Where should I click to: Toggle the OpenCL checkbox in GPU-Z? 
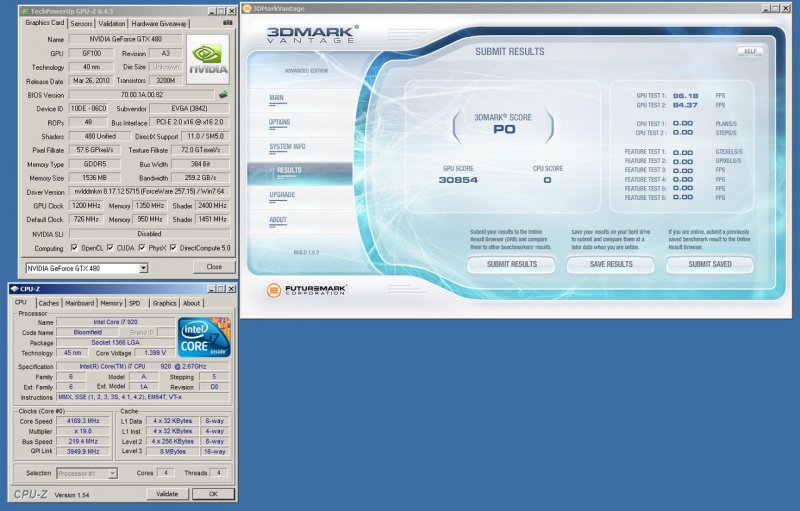click(x=74, y=248)
